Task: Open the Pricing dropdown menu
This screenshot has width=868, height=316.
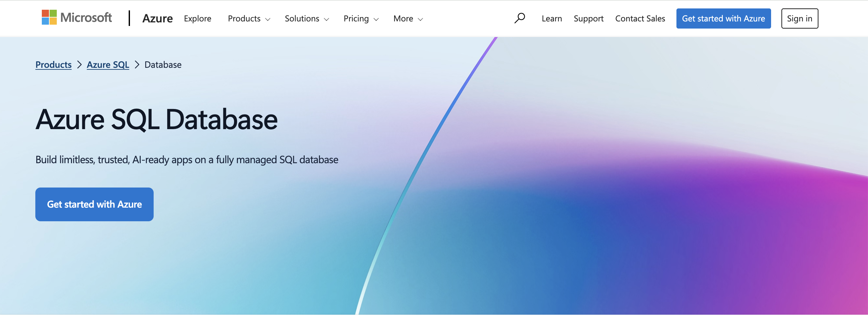Action: 360,18
